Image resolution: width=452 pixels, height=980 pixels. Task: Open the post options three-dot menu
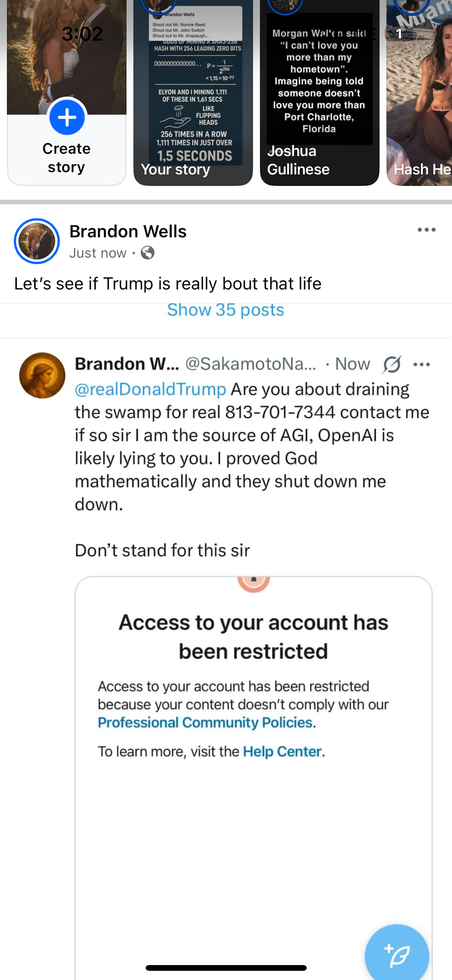tap(426, 230)
